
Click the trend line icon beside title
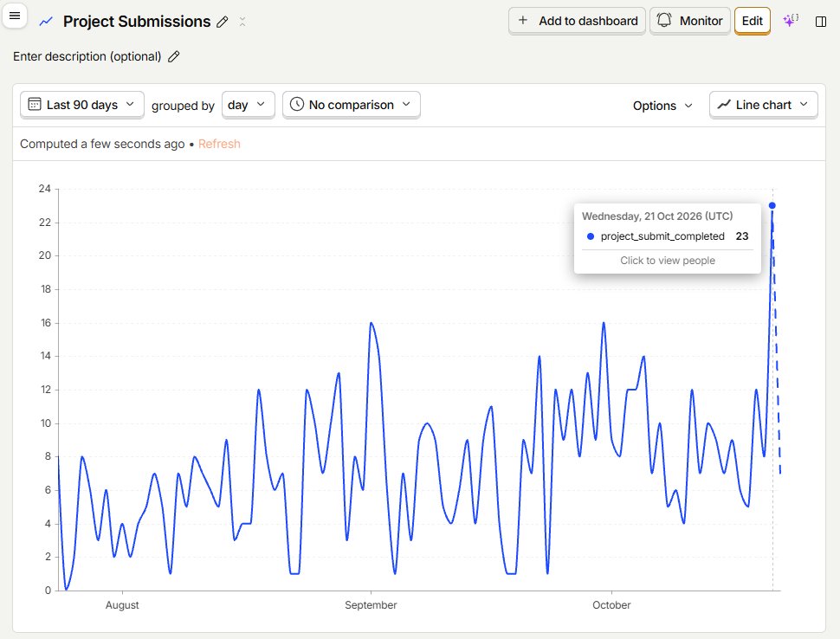(46, 22)
